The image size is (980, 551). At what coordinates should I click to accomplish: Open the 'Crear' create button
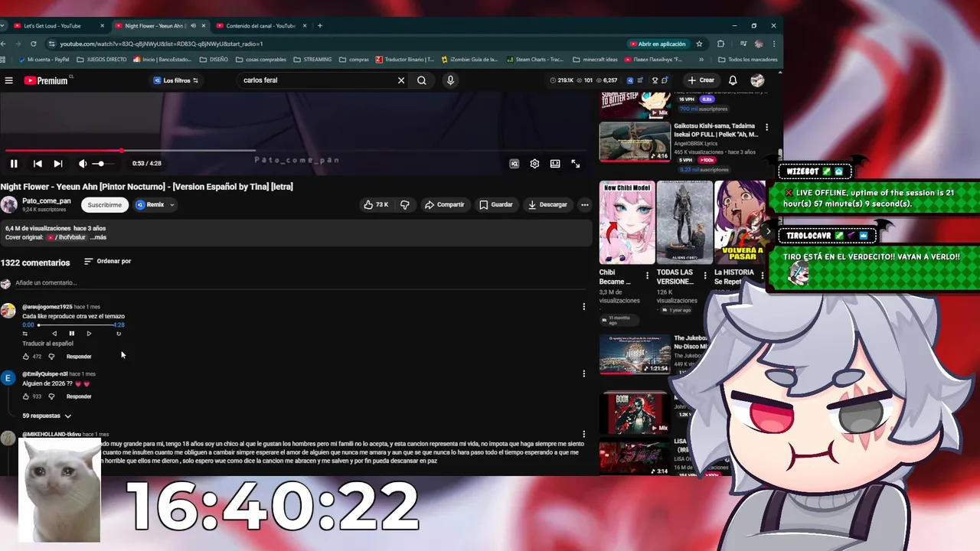[701, 80]
